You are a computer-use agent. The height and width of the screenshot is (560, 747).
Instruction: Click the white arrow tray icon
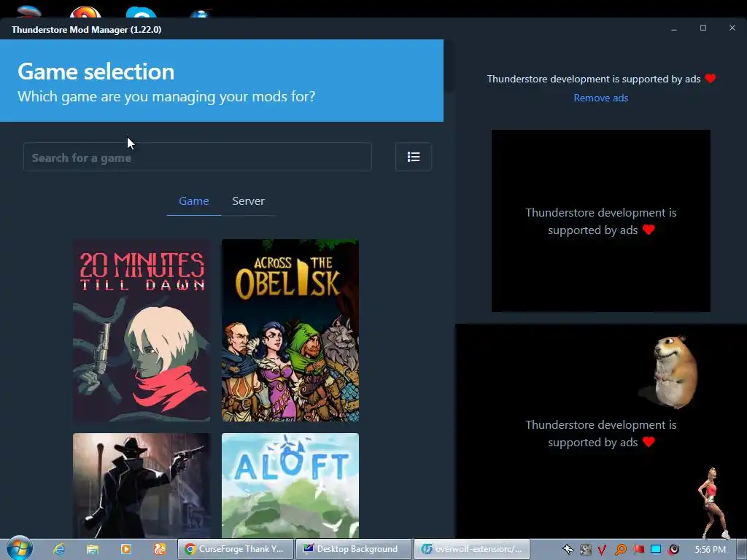point(568,550)
